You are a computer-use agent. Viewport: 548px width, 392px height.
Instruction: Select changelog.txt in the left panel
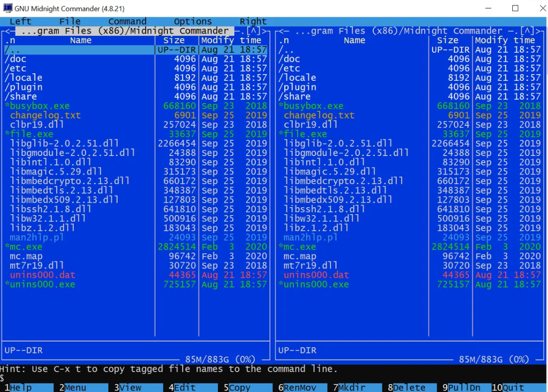136,116
